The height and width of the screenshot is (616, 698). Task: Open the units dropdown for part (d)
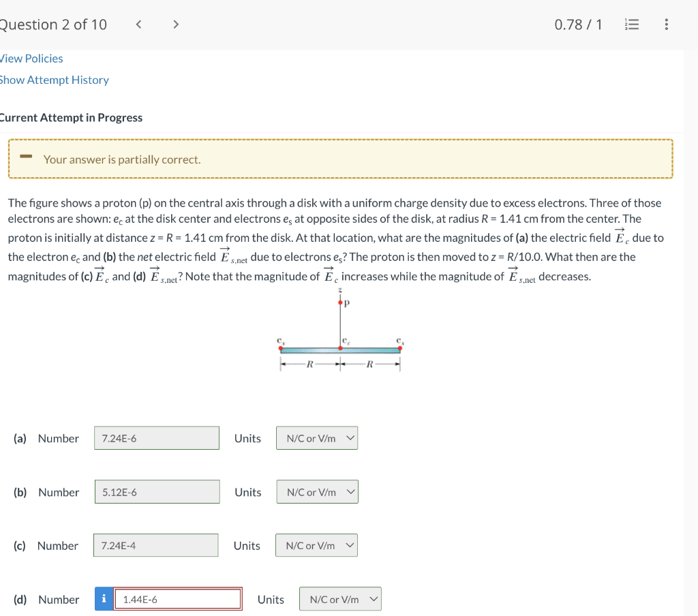point(340,599)
